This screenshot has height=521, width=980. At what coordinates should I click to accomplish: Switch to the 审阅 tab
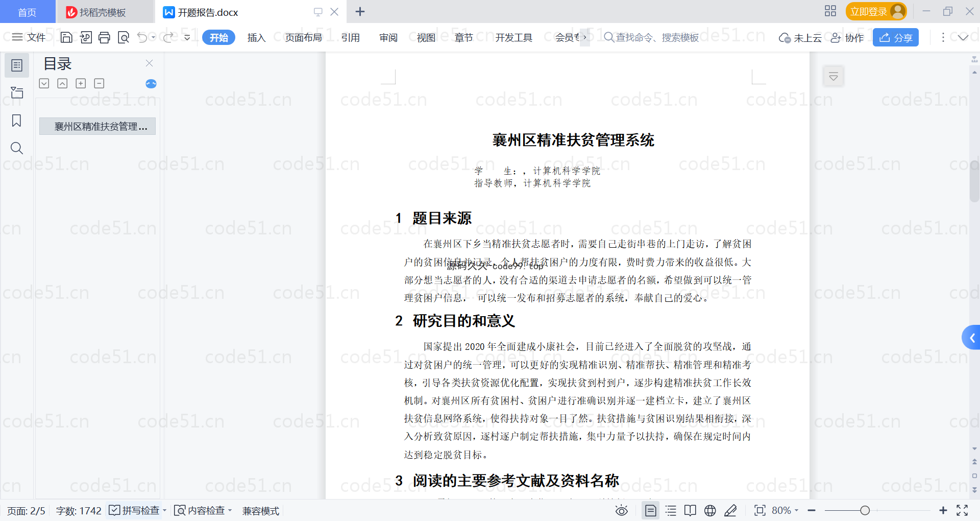click(388, 37)
